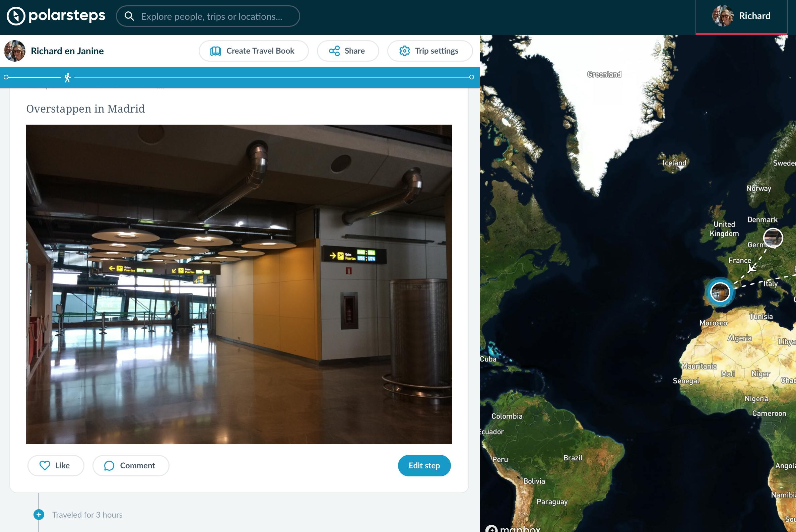Open the Richard en Janine profile link
The width and height of the screenshot is (796, 532).
point(67,51)
